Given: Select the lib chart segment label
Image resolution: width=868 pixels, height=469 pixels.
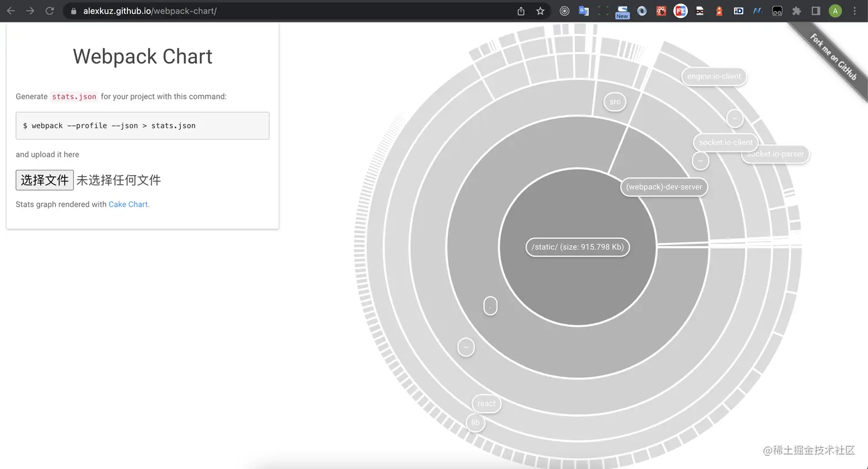Looking at the screenshot, I should tap(475, 423).
